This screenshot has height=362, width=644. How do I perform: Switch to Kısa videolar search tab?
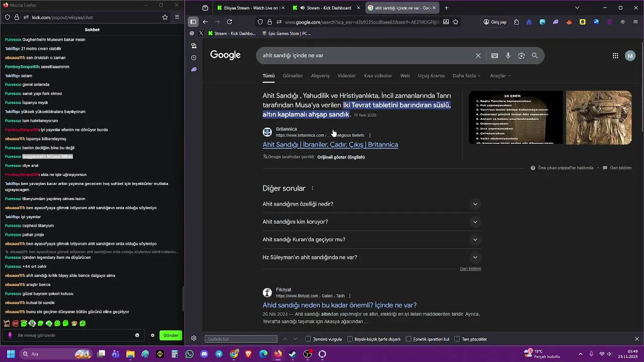[378, 76]
